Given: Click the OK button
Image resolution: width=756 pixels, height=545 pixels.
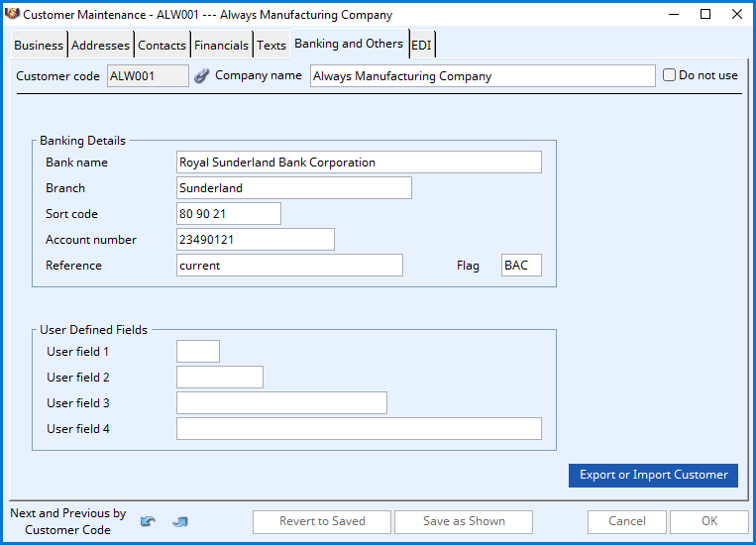Looking at the screenshot, I should coord(709,522).
